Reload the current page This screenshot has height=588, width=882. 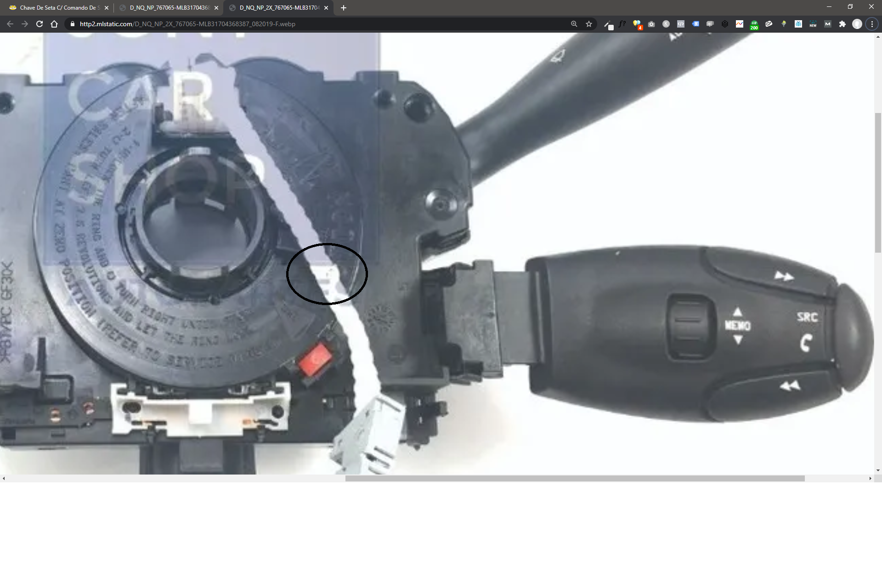[x=40, y=24]
